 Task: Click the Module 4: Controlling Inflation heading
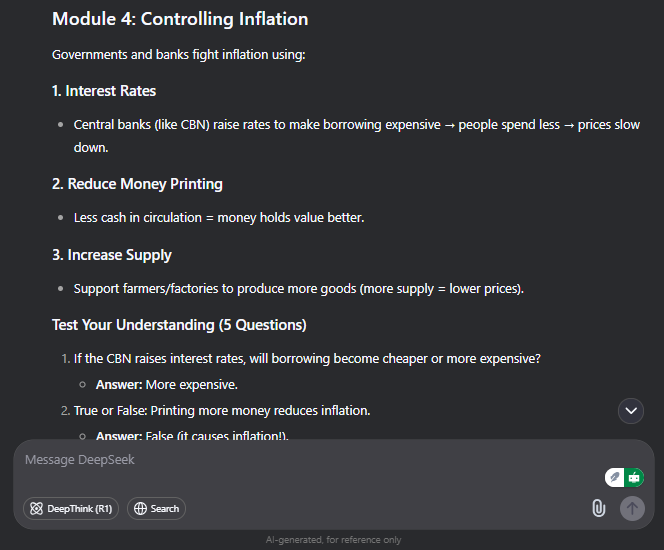(180, 19)
